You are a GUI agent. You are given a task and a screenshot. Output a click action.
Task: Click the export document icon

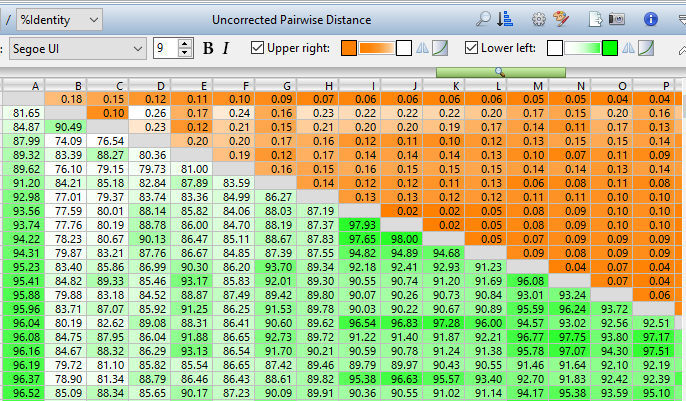pyautogui.click(x=595, y=19)
